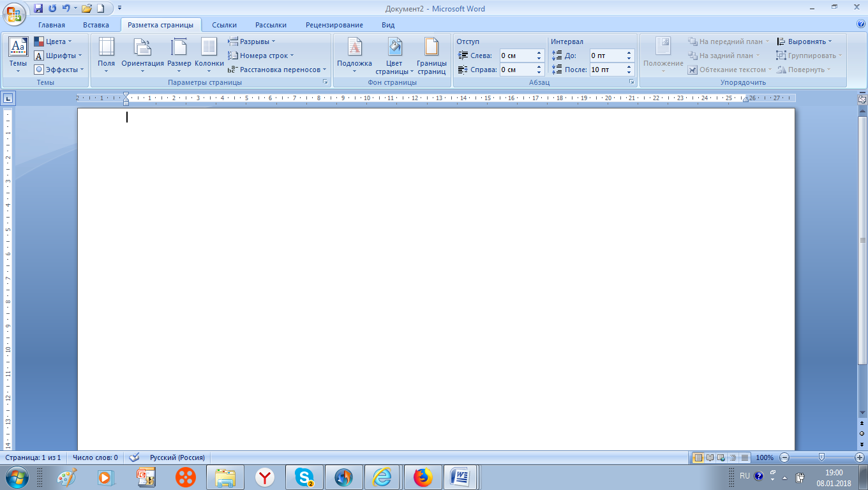Open Internet Explorer from taskbar
The width and height of the screenshot is (868, 490).
pyautogui.click(x=382, y=477)
